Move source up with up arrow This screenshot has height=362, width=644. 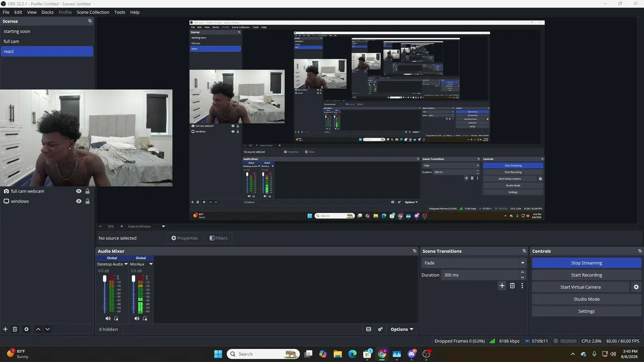(x=38, y=329)
